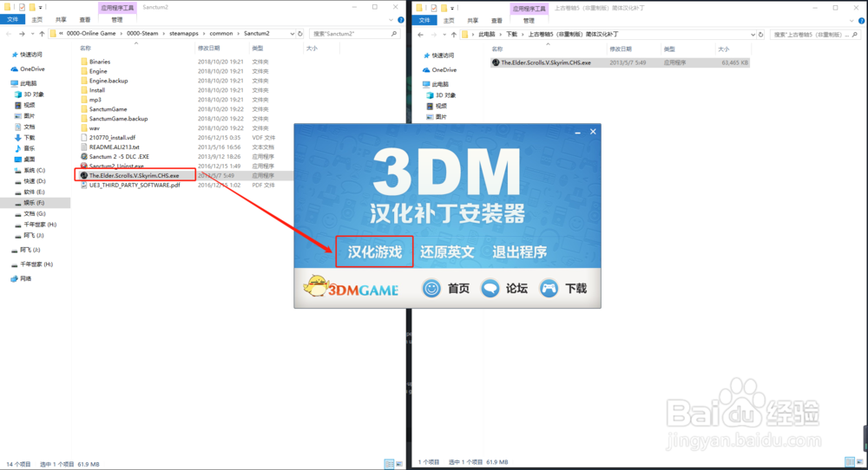Open 文件 menu in Sanctum2 window
Screen dimensions: 868x470
(12, 19)
